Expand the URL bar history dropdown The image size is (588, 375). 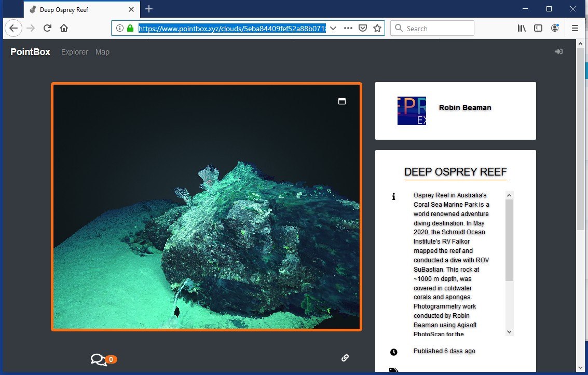click(x=333, y=28)
